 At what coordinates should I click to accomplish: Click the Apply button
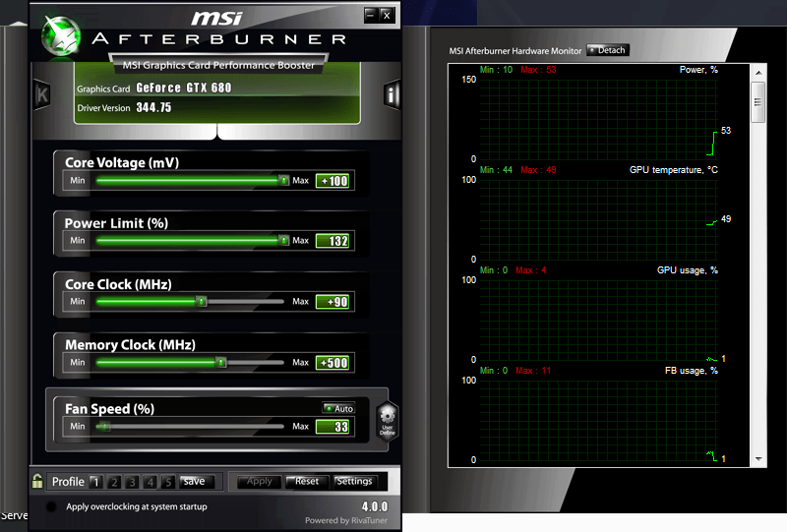tap(260, 481)
